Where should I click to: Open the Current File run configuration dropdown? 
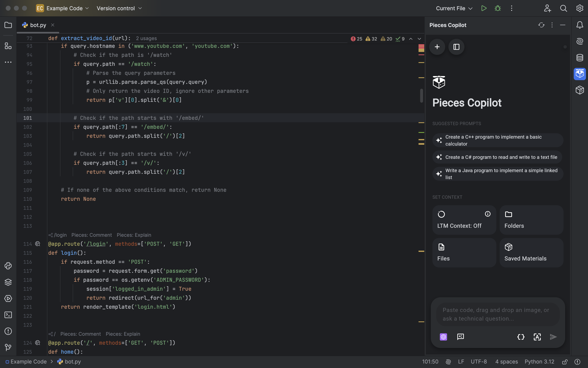tap(454, 8)
